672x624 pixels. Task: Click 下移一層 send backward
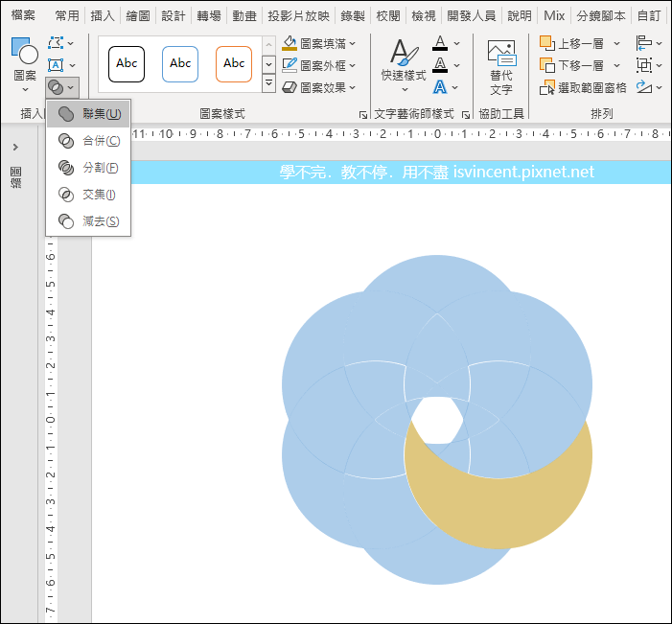click(571, 65)
